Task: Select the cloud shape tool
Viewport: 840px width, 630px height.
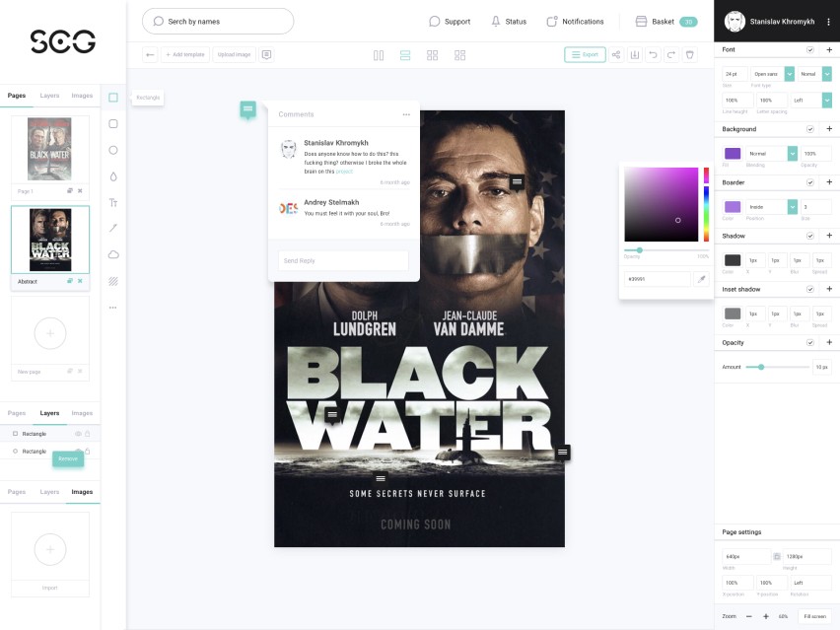Action: coord(113,254)
